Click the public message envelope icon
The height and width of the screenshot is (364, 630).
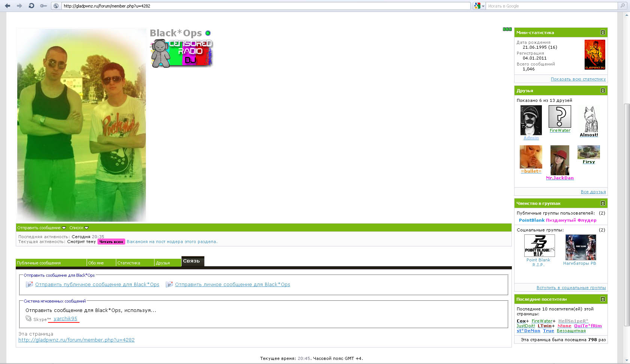[x=29, y=285]
